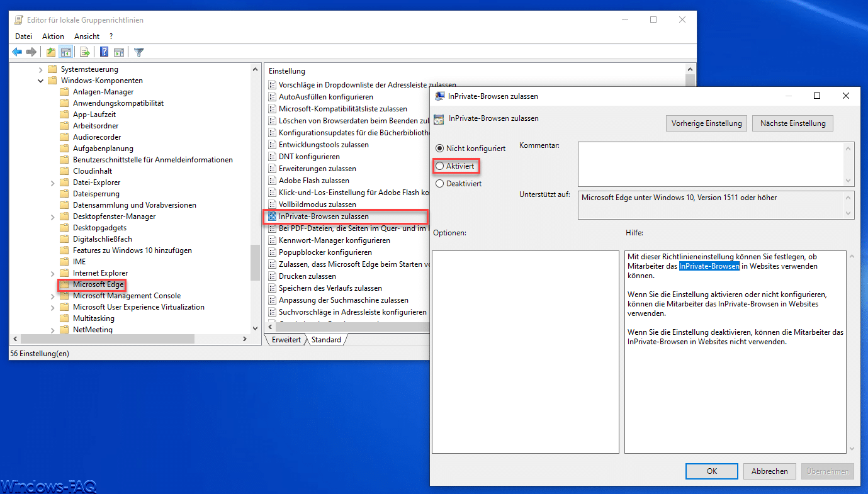Viewport: 868px width, 494px height.
Task: Click the folder icon beside Arbeitsordner
Action: (64, 126)
